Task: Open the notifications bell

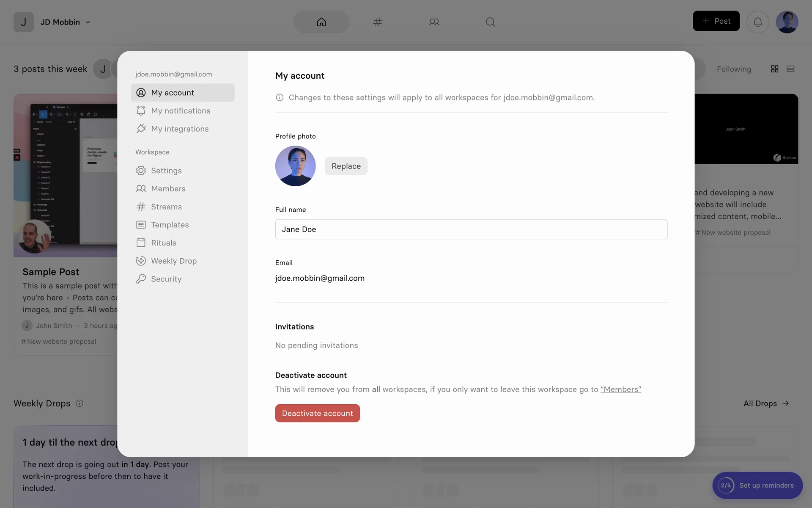Action: [x=757, y=22]
